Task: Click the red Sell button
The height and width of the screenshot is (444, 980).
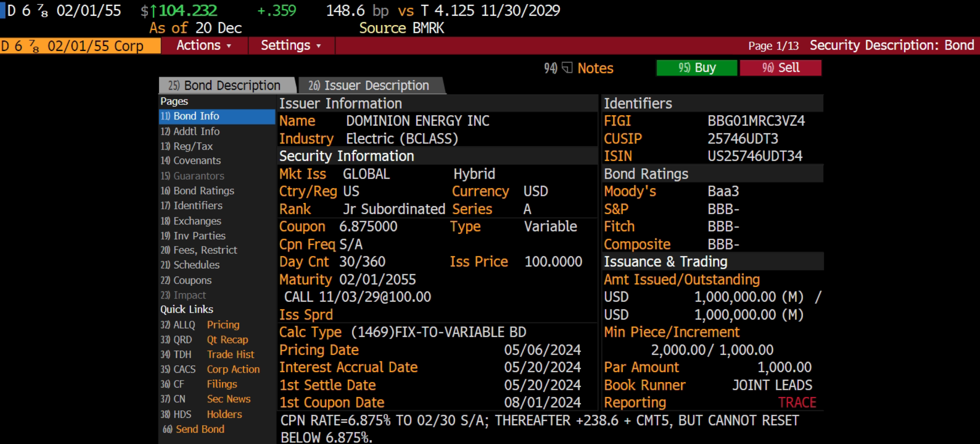Action: tap(781, 68)
